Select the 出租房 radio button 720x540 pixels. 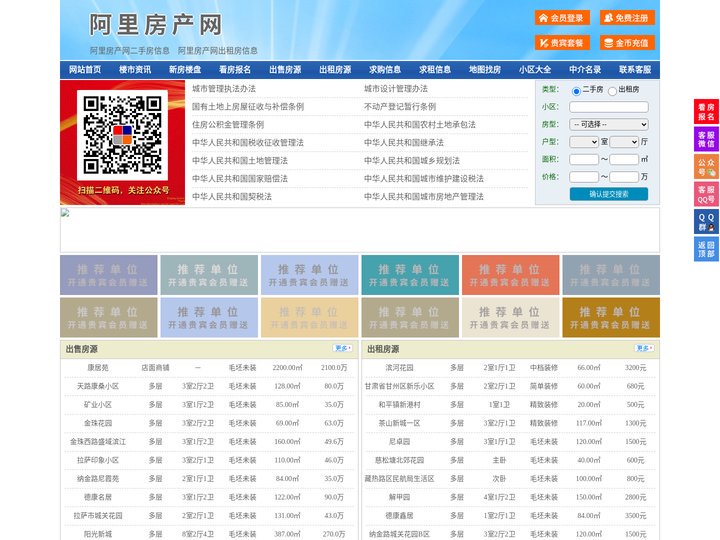tap(612, 91)
